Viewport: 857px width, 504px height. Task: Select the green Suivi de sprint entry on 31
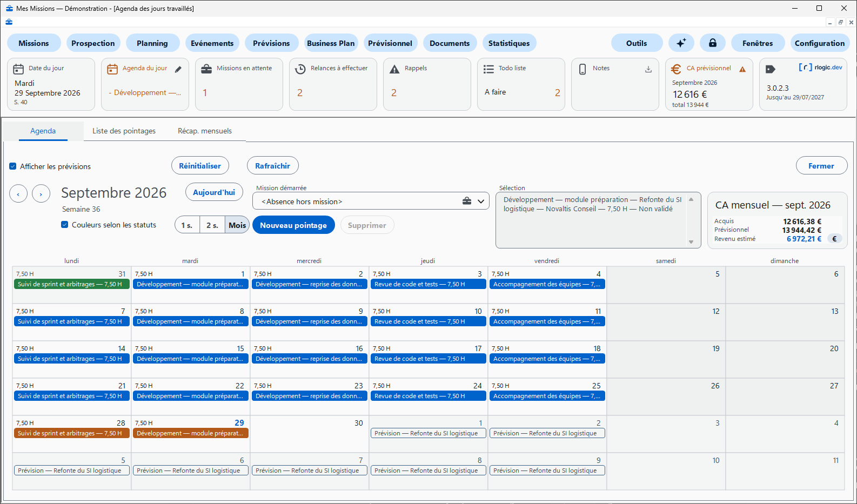[x=72, y=284]
